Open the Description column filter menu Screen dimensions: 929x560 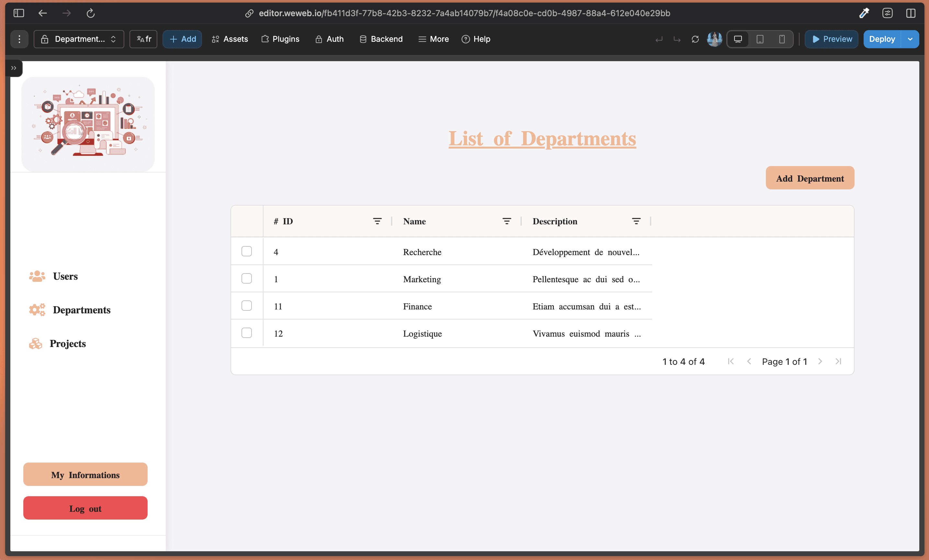636,221
